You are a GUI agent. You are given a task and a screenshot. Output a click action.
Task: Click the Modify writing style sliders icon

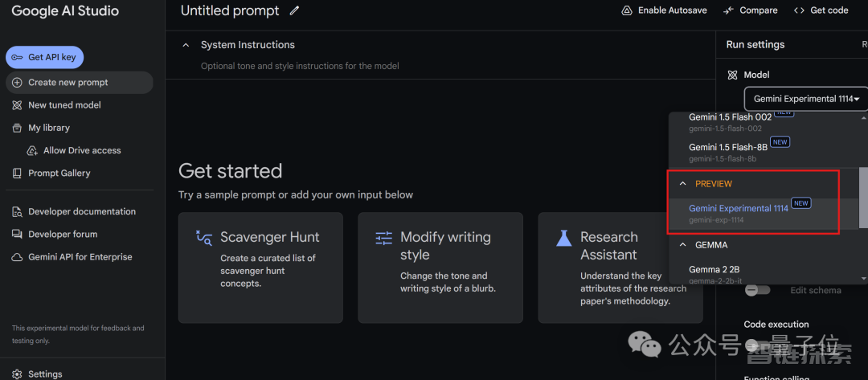(x=383, y=238)
